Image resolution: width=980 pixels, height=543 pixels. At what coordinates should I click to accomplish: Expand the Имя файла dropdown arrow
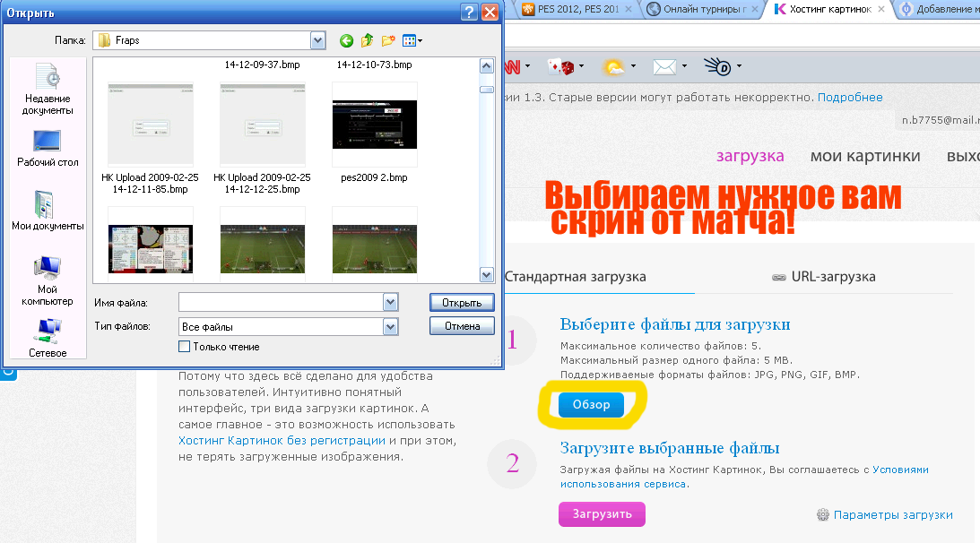coord(391,303)
